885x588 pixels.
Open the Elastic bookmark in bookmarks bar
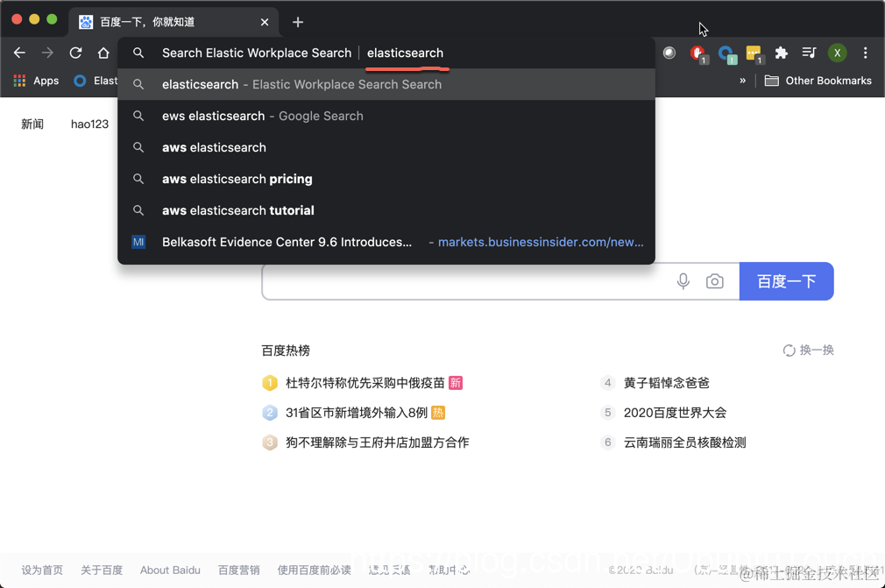96,81
